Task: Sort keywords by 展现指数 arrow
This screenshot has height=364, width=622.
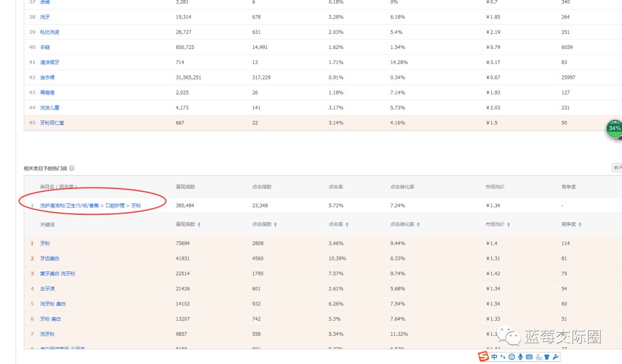Action: (x=199, y=225)
